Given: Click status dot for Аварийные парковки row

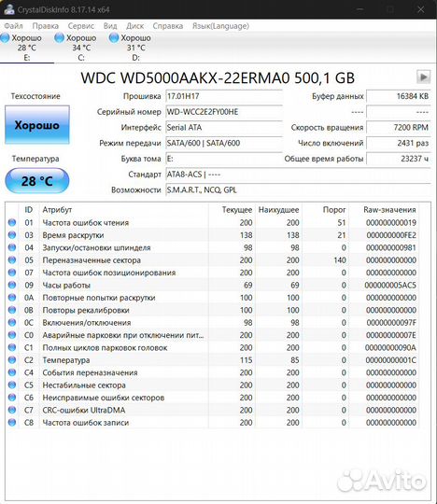Looking at the screenshot, I should pos(12,335).
